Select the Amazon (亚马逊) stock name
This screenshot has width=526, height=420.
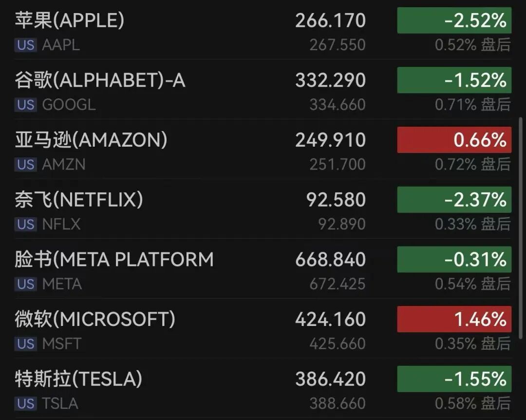click(x=91, y=140)
